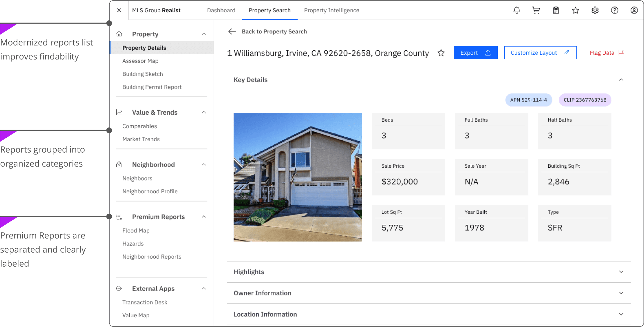This screenshot has height=327, width=644.
Task: Collapse the Key Details section
Action: [621, 80]
